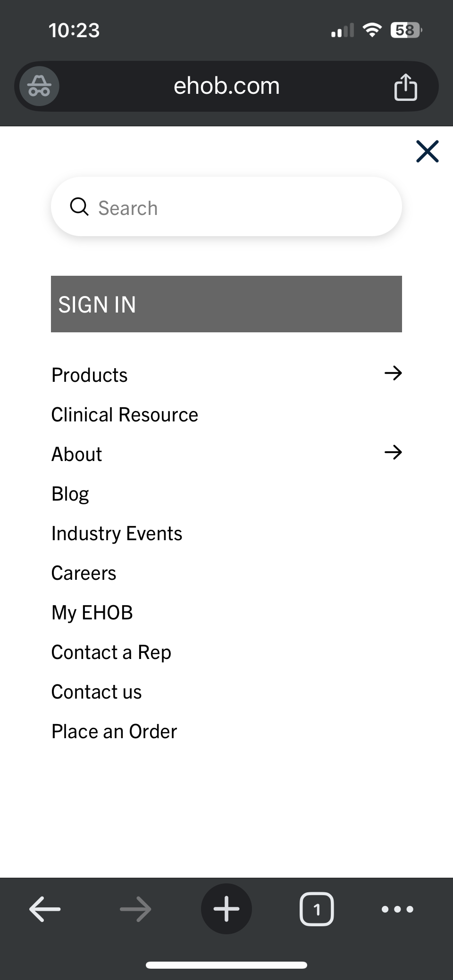Close the navigation menu with X

[x=427, y=151]
